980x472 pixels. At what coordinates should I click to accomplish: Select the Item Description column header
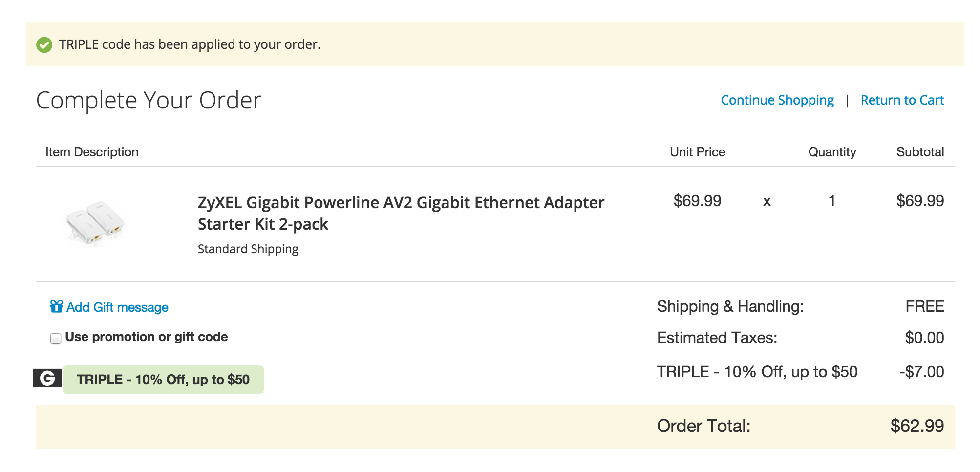point(92,152)
